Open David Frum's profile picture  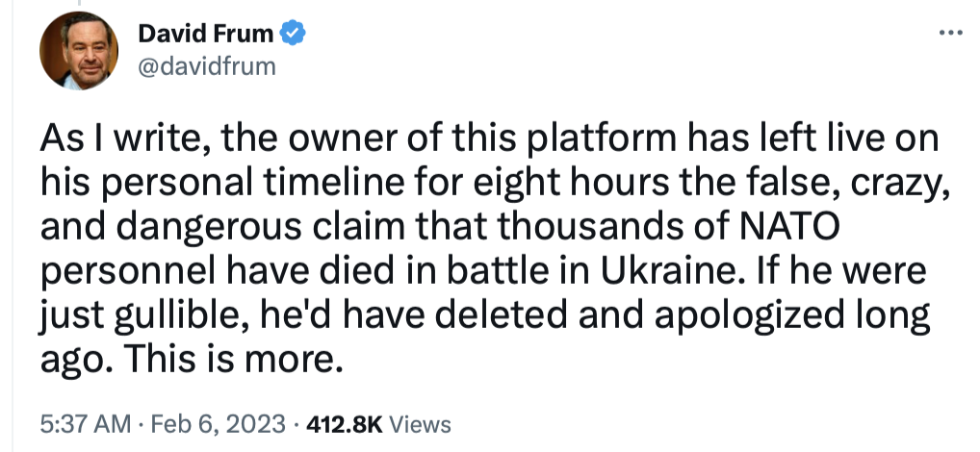point(78,50)
